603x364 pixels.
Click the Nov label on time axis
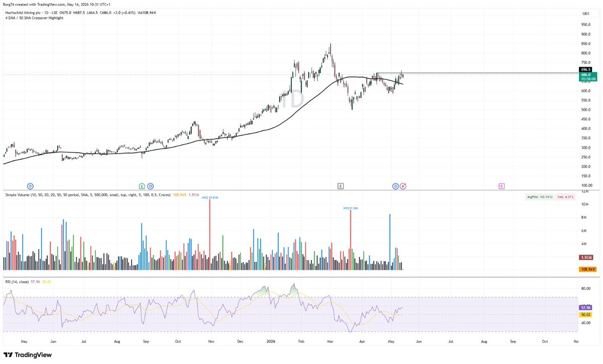212,340
